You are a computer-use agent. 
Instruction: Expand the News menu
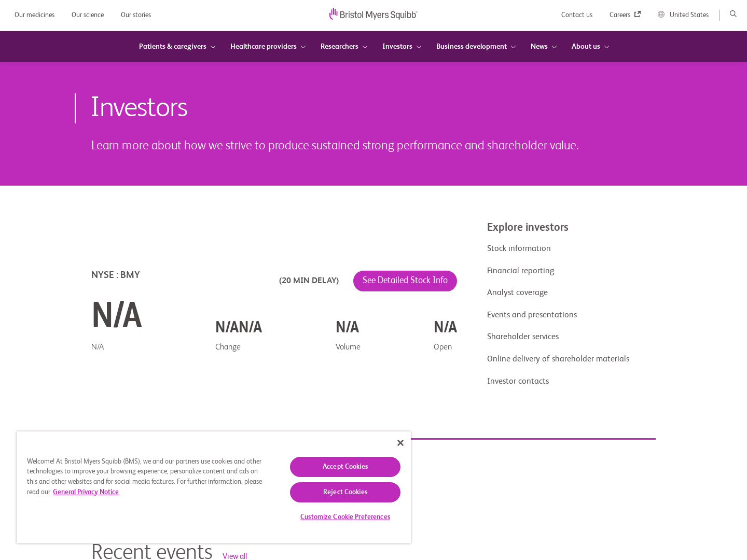click(x=543, y=47)
